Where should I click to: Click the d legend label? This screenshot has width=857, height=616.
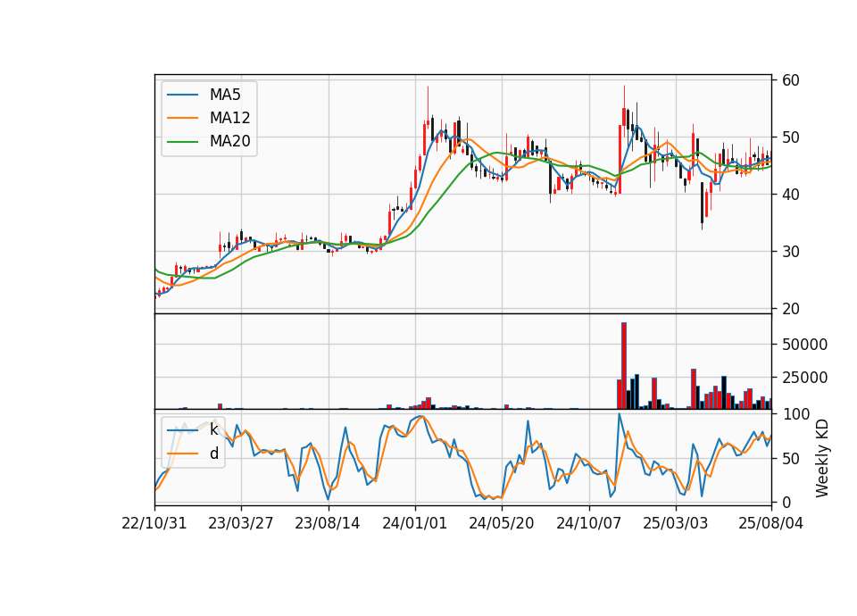coord(214,454)
